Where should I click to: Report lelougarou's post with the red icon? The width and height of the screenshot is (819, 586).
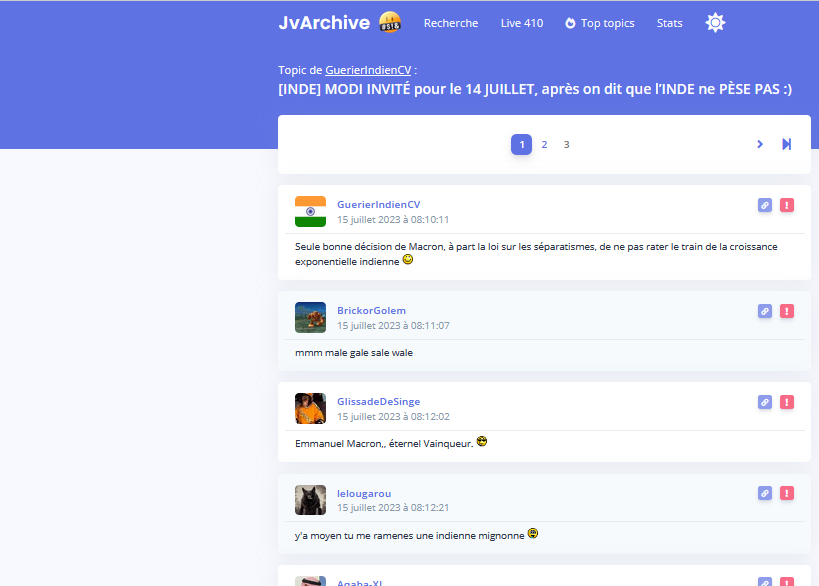(787, 493)
